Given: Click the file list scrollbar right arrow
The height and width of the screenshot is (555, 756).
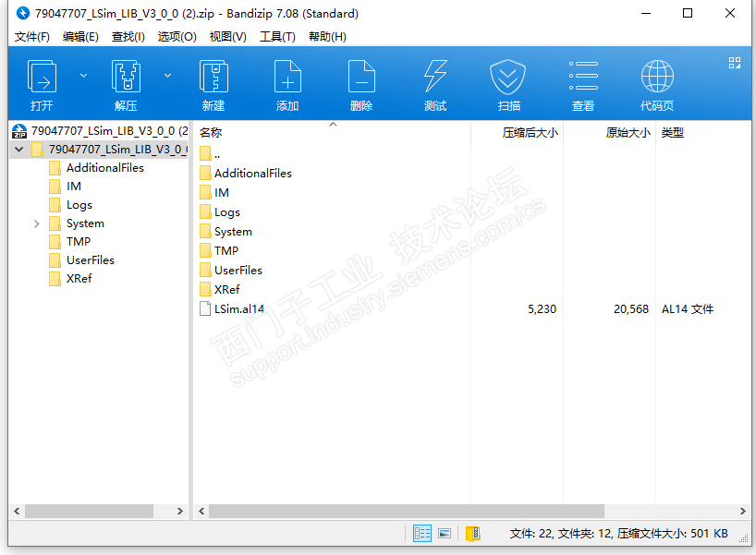Looking at the screenshot, I should pyautogui.click(x=742, y=512).
